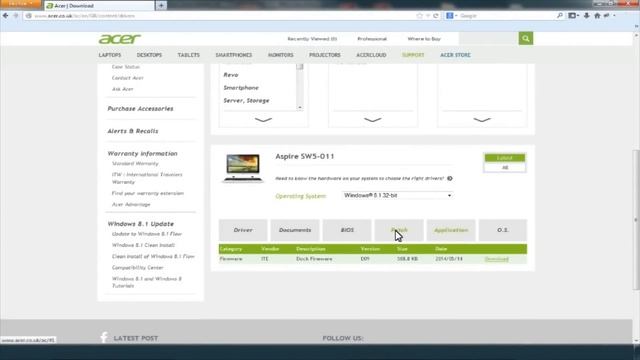Open the ACER STORE menu
This screenshot has height=360, width=640.
click(455, 55)
